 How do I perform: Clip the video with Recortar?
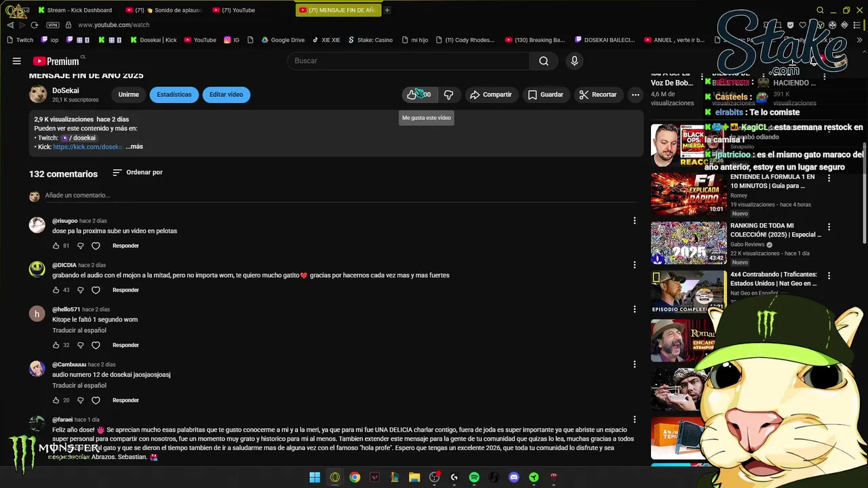[x=597, y=95]
